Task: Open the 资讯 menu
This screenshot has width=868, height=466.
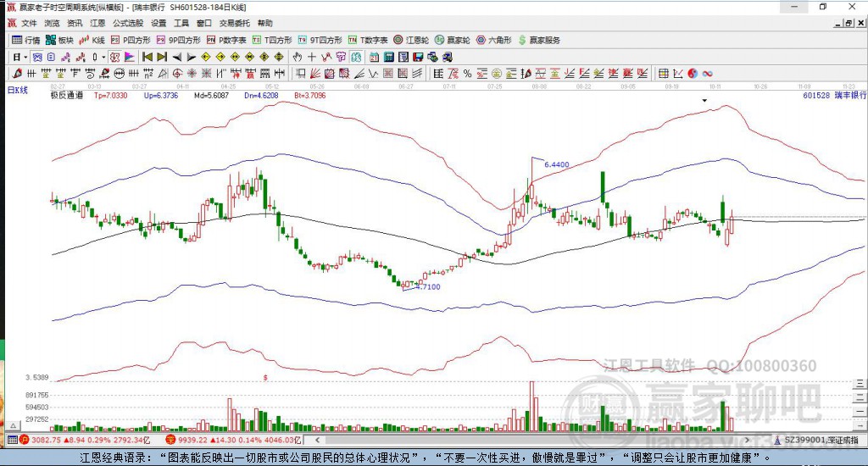Action: click(x=75, y=23)
